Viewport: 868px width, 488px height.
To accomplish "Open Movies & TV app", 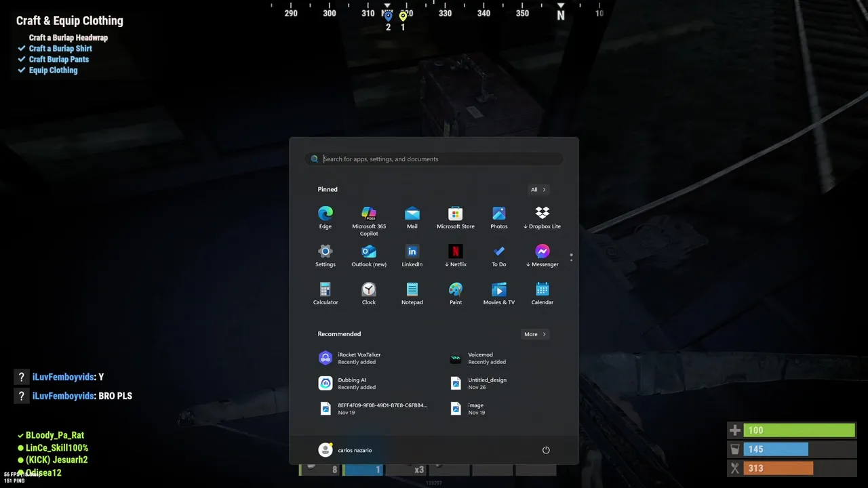I will point(499,293).
